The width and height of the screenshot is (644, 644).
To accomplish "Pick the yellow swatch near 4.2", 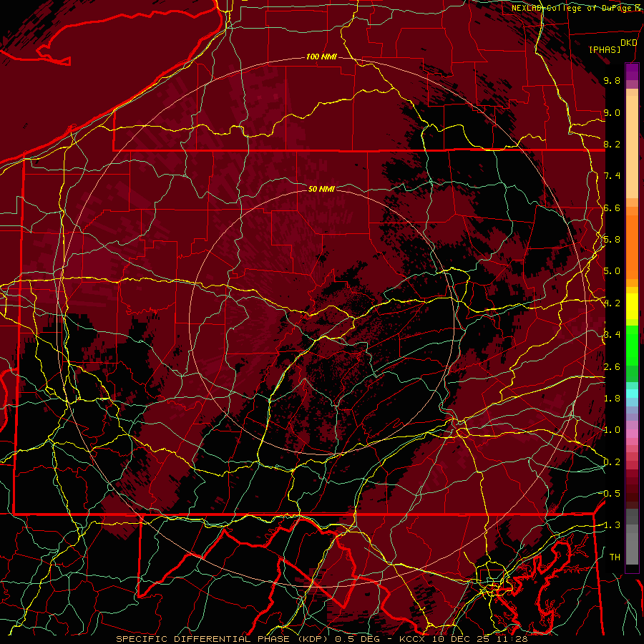I will (x=632, y=306).
